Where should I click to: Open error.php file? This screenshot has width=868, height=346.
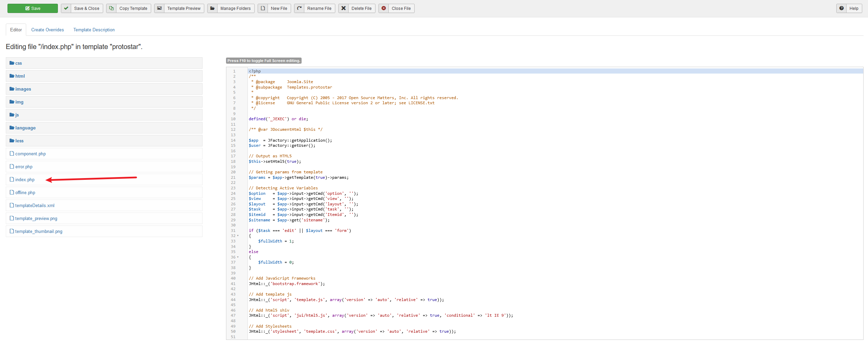104,167
